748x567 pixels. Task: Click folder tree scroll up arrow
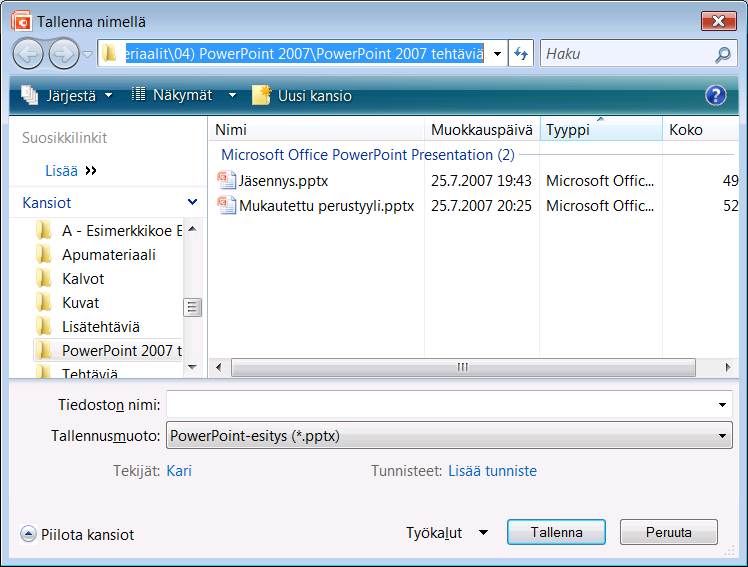tap(193, 229)
